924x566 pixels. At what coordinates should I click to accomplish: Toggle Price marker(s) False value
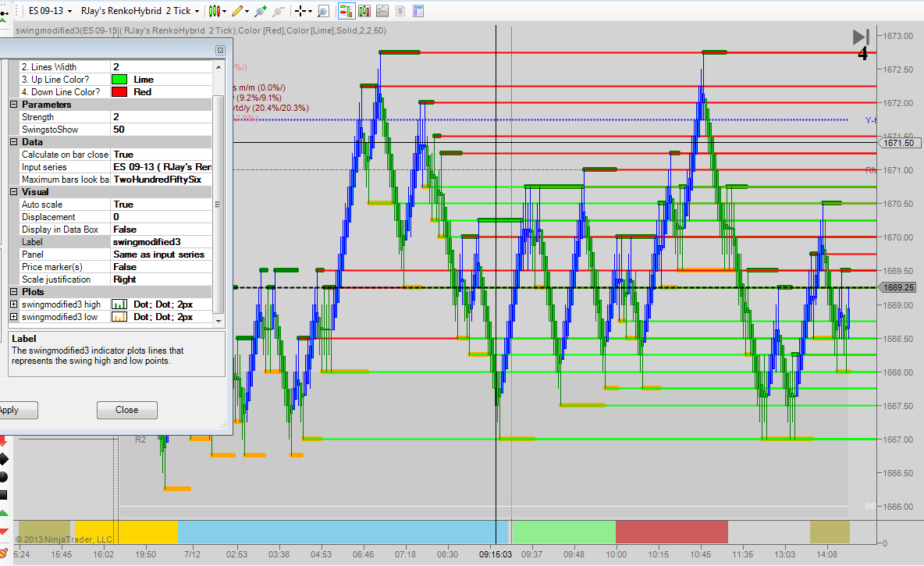click(161, 267)
